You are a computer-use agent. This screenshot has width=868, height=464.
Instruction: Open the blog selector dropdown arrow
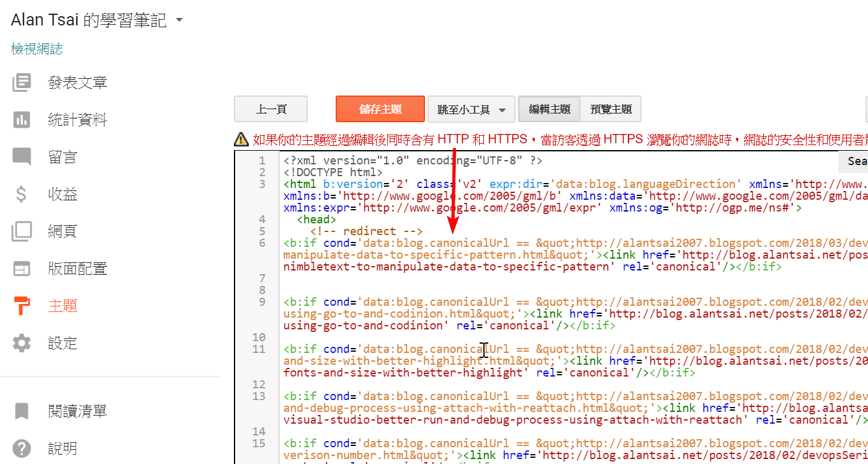tap(179, 20)
